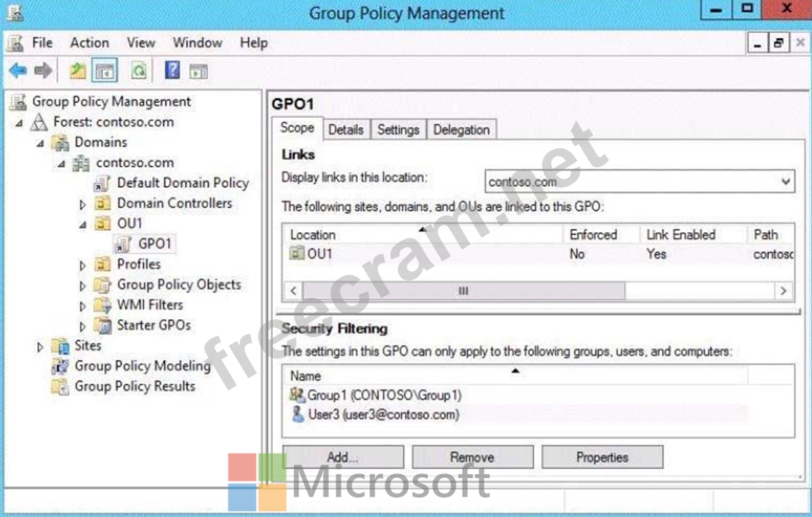This screenshot has width=812, height=517.
Task: Expand the Domain Controllers node
Action: [82, 205]
